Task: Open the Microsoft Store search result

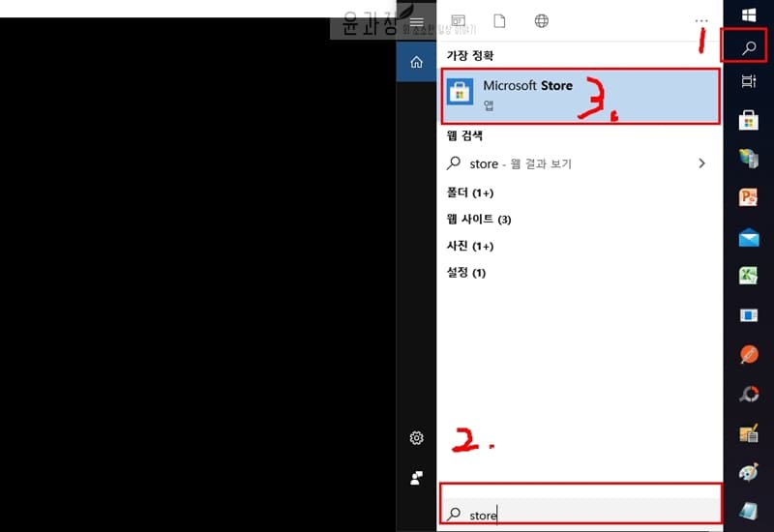Action: 580,96
